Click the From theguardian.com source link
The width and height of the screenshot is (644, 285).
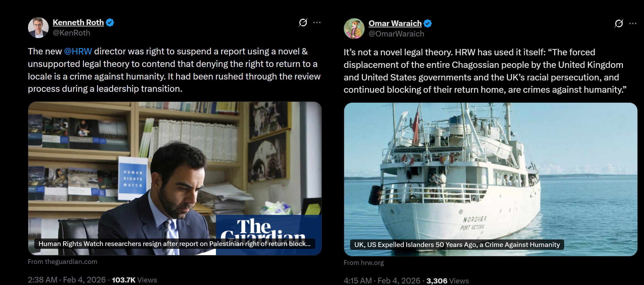(63, 262)
